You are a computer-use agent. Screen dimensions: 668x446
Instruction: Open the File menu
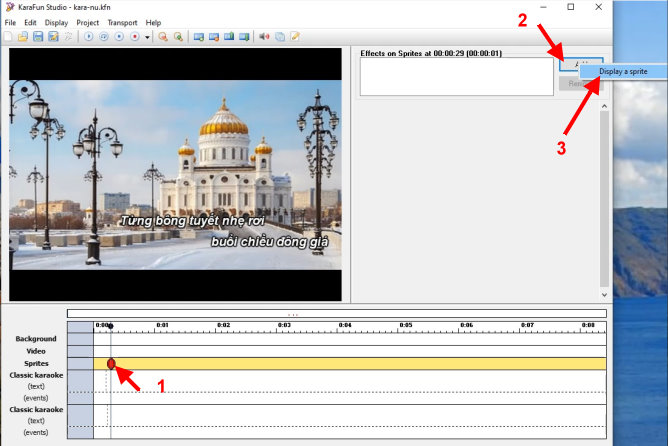10,22
